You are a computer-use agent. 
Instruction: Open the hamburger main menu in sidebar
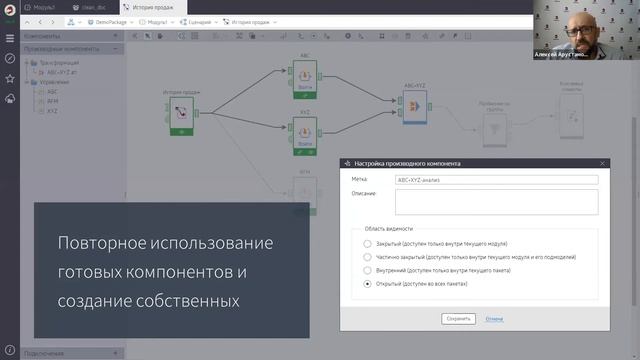[x=10, y=38]
